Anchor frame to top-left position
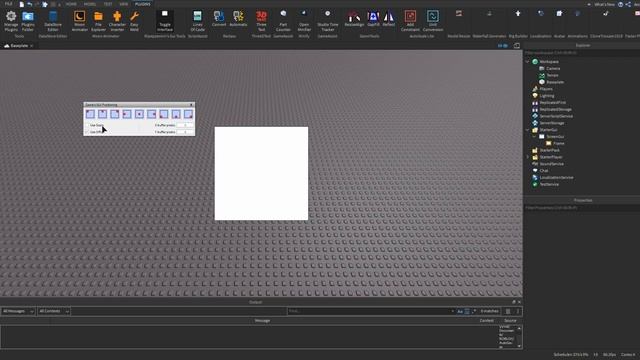Image resolution: width=640 pixels, height=360 pixels. [x=90, y=114]
